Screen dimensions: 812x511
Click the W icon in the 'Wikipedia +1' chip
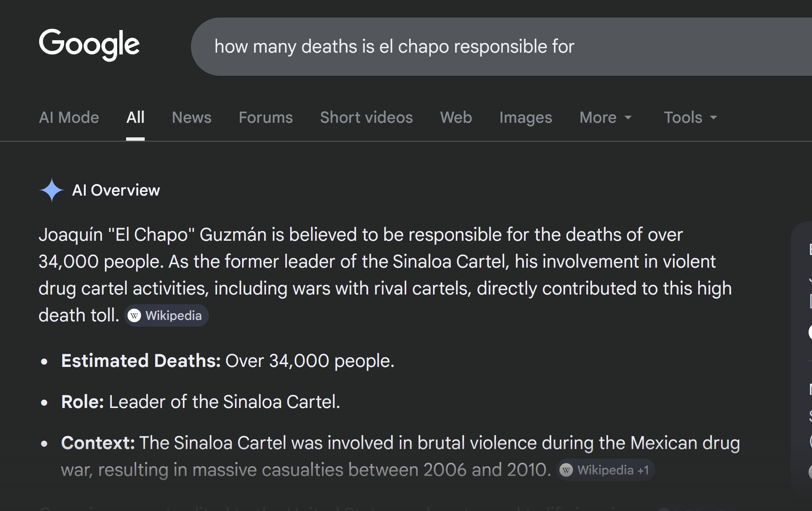566,470
